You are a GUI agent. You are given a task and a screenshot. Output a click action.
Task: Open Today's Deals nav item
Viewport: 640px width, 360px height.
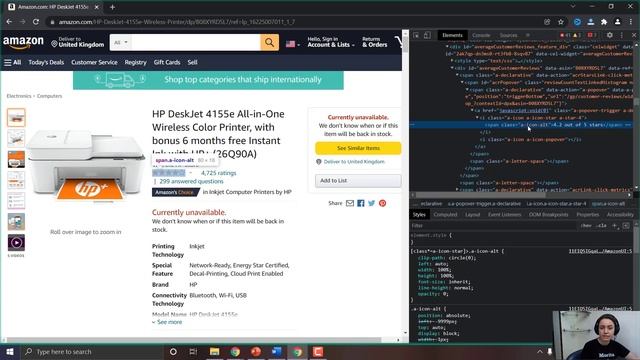click(x=46, y=62)
